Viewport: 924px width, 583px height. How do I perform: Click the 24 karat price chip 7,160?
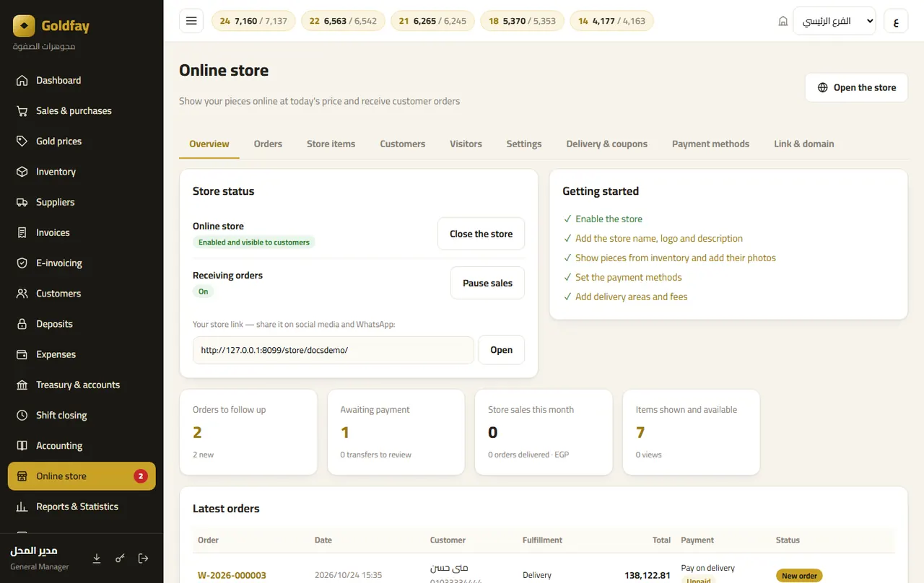(253, 21)
